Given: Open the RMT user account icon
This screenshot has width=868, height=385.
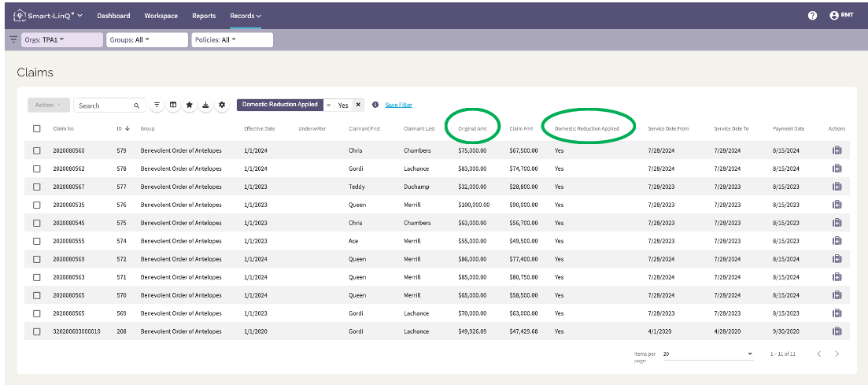Looking at the screenshot, I should (833, 16).
